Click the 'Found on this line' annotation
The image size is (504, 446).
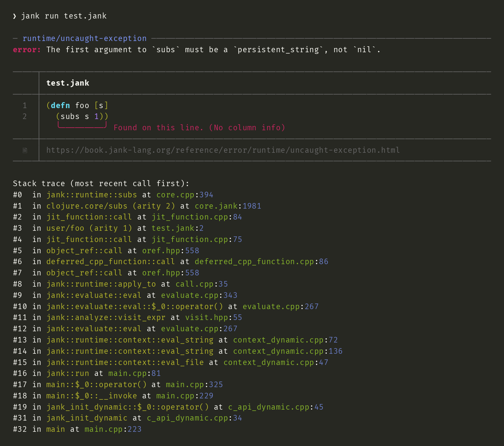[199, 128]
